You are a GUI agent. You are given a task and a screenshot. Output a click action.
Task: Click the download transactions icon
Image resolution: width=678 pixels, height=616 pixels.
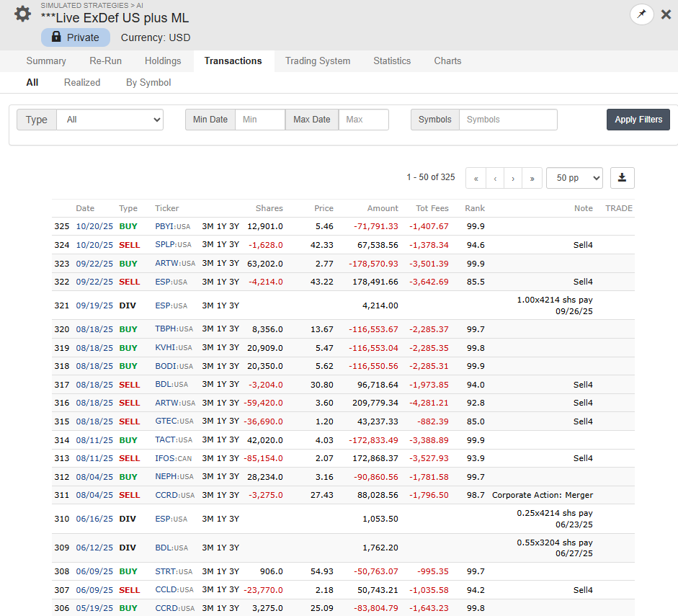click(x=622, y=177)
